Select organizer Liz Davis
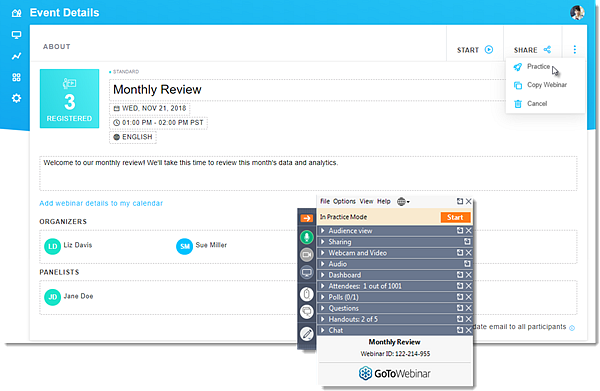600x391 pixels. tap(68, 246)
